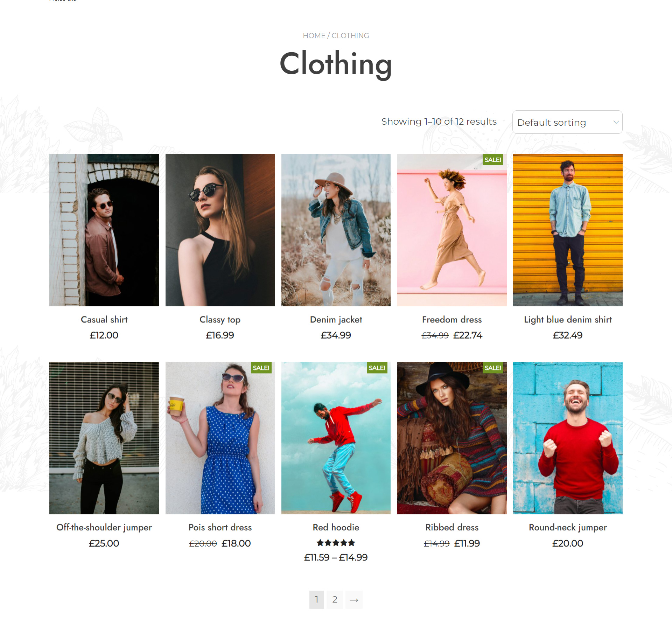
Task: Click the SALE badge on Freedom dress
Action: click(x=493, y=160)
